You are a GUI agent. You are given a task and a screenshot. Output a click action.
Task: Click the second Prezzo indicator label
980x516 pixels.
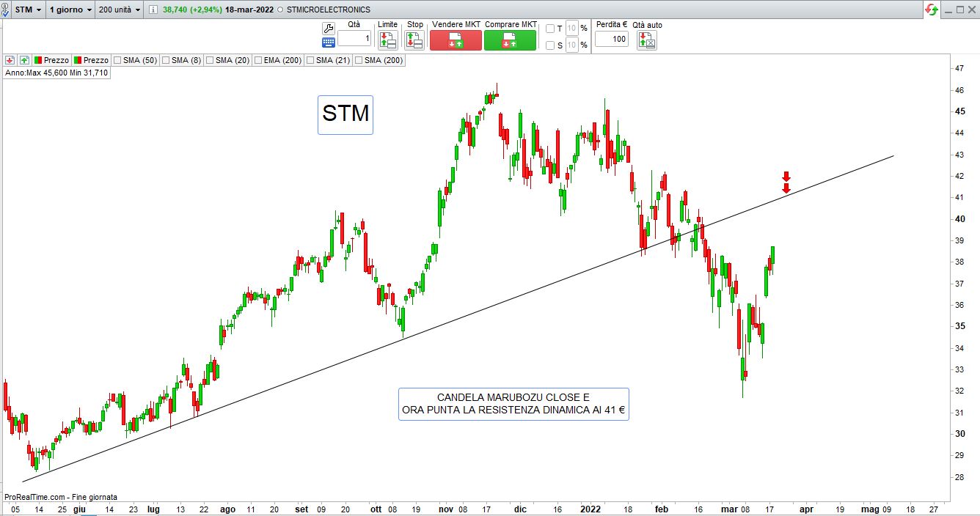(x=96, y=60)
